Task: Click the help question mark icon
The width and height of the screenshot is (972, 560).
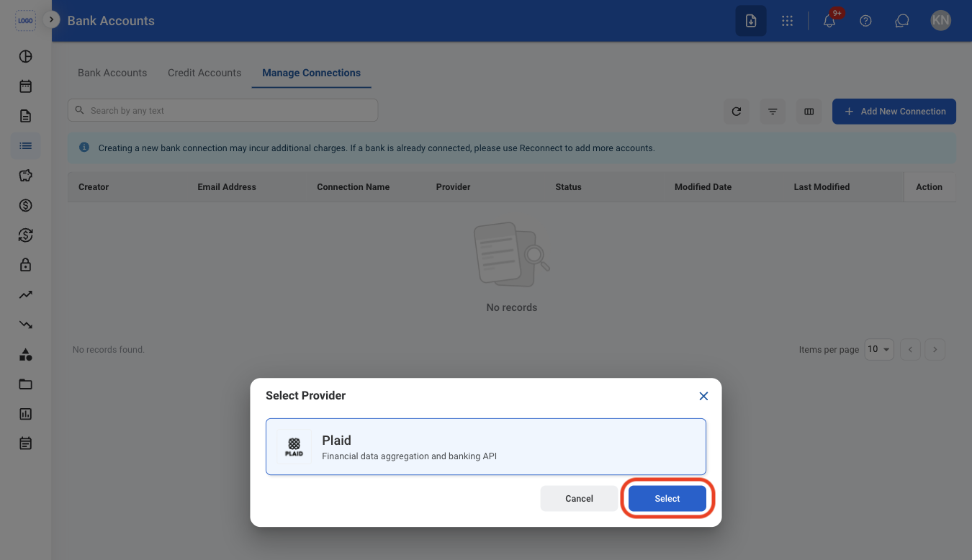Action: (x=866, y=21)
